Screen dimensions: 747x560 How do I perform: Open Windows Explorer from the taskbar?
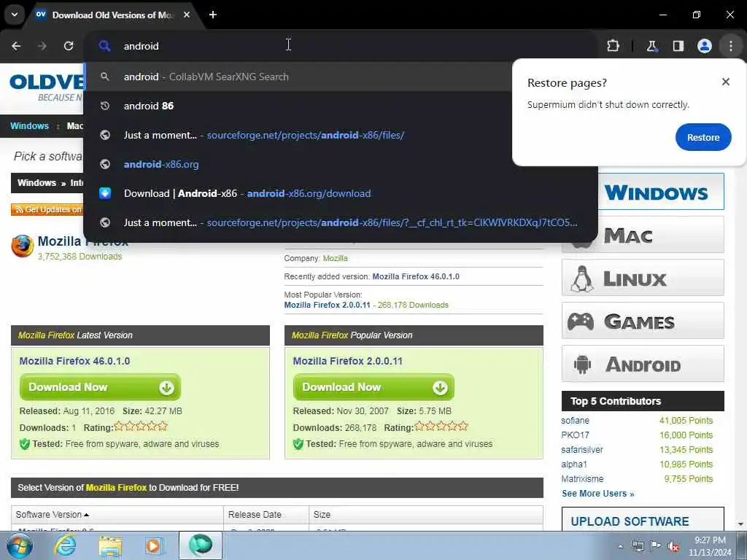110,545
